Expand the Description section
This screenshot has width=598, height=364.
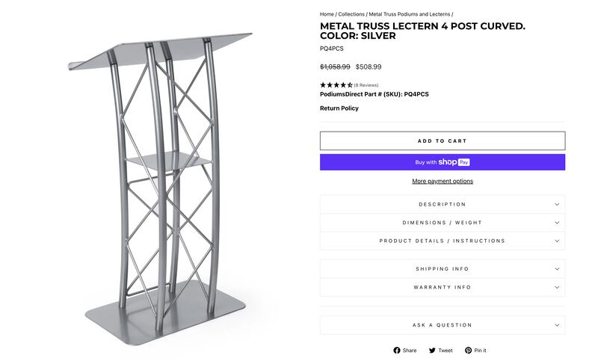[442, 205]
